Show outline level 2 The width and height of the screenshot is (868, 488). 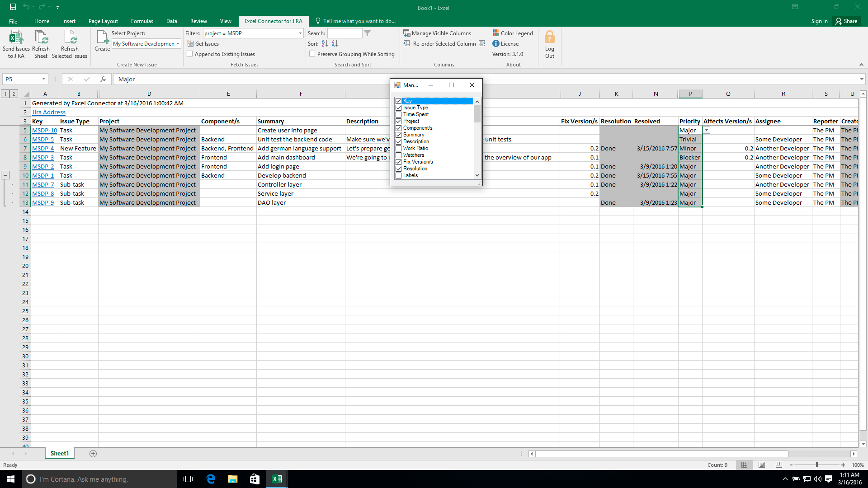tap(14, 94)
